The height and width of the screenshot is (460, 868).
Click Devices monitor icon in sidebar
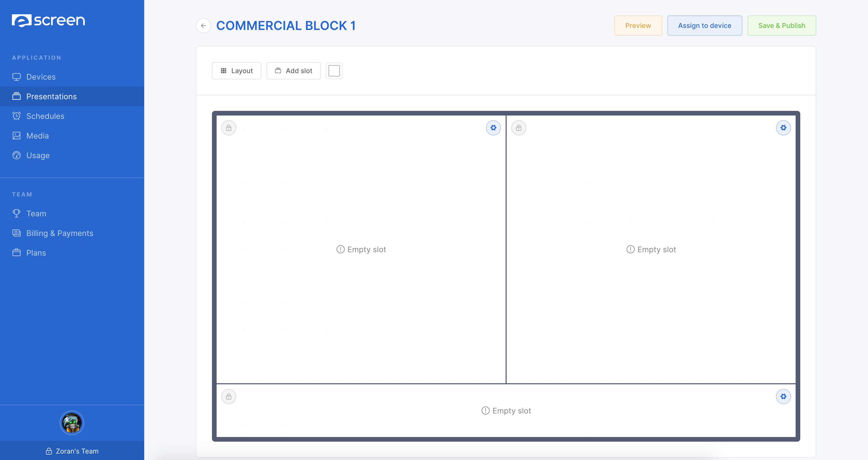pyautogui.click(x=17, y=77)
